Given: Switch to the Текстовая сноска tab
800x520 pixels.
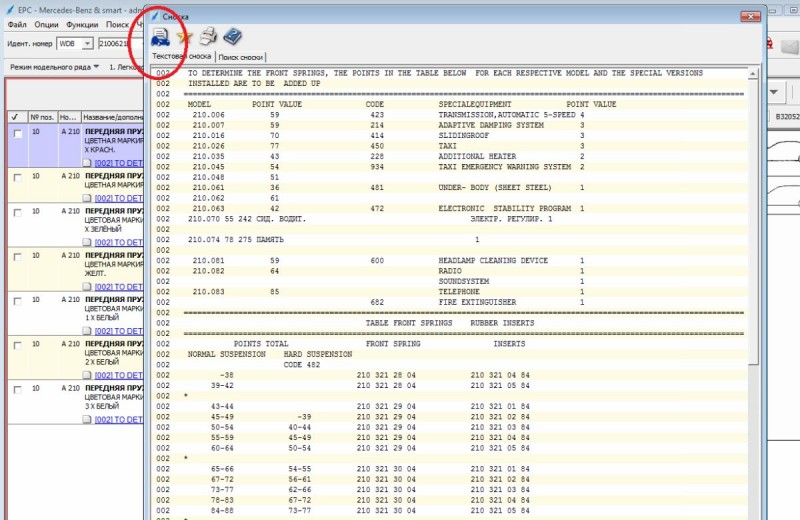Looking at the screenshot, I should coord(182,56).
